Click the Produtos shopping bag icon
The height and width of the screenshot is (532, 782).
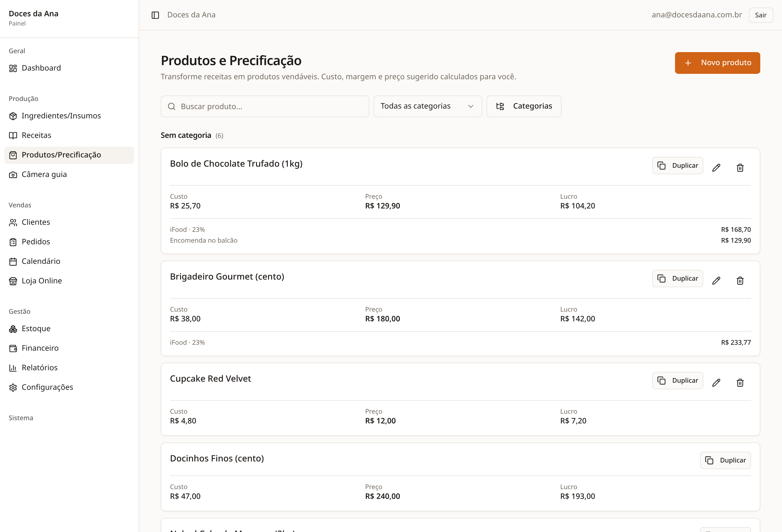tap(13, 155)
